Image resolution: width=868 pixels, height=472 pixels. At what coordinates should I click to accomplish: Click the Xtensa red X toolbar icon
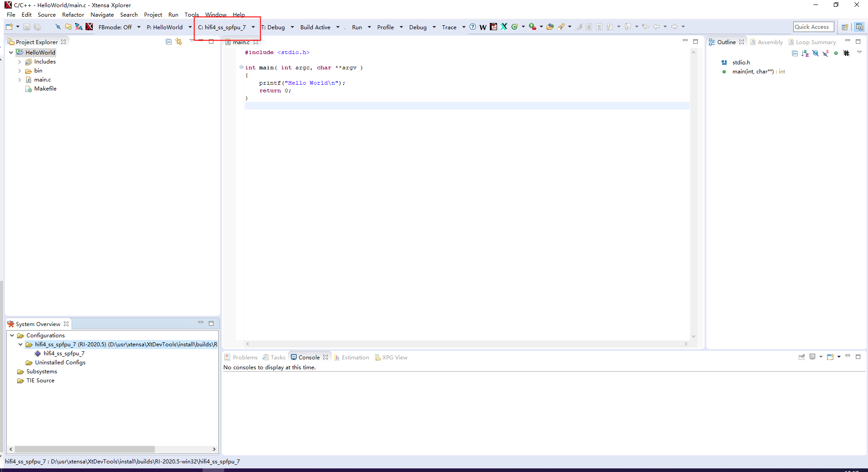pyautogui.click(x=89, y=27)
